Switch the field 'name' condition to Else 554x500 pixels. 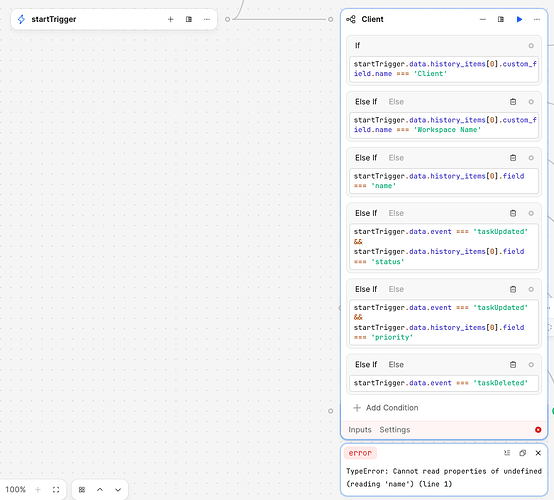coord(396,158)
